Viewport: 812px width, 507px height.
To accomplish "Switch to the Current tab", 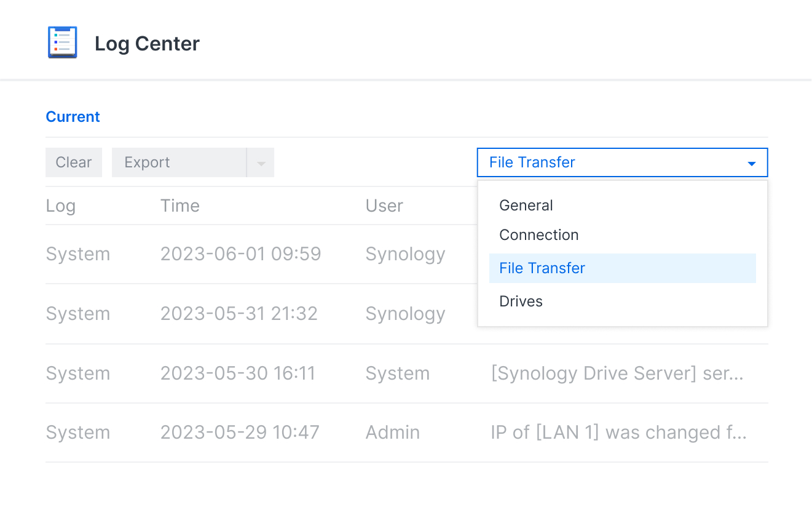I will (x=73, y=116).
